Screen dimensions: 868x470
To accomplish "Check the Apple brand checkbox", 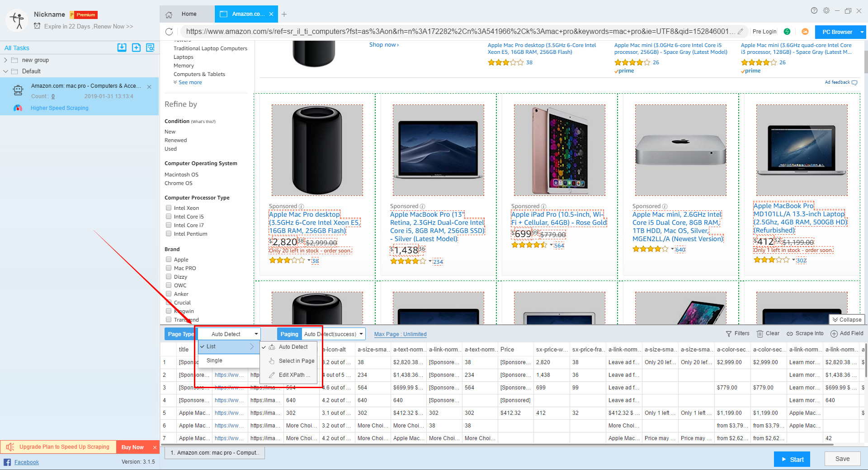I will [169, 260].
